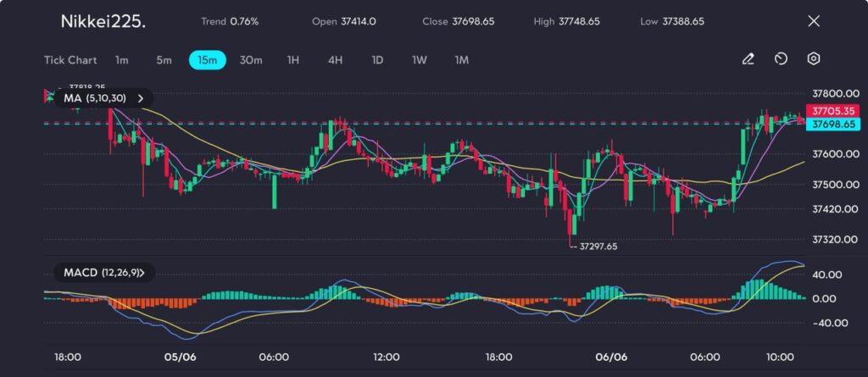Select the 5m timeframe

(164, 60)
